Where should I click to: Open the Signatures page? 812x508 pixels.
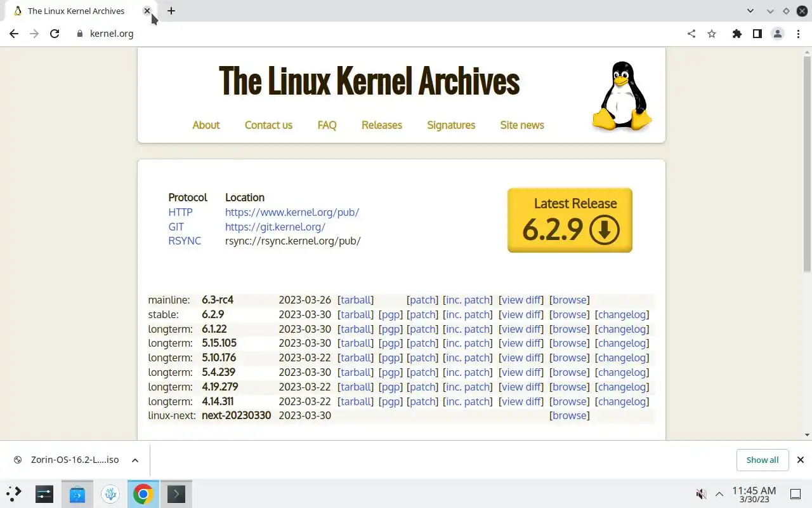click(x=451, y=125)
